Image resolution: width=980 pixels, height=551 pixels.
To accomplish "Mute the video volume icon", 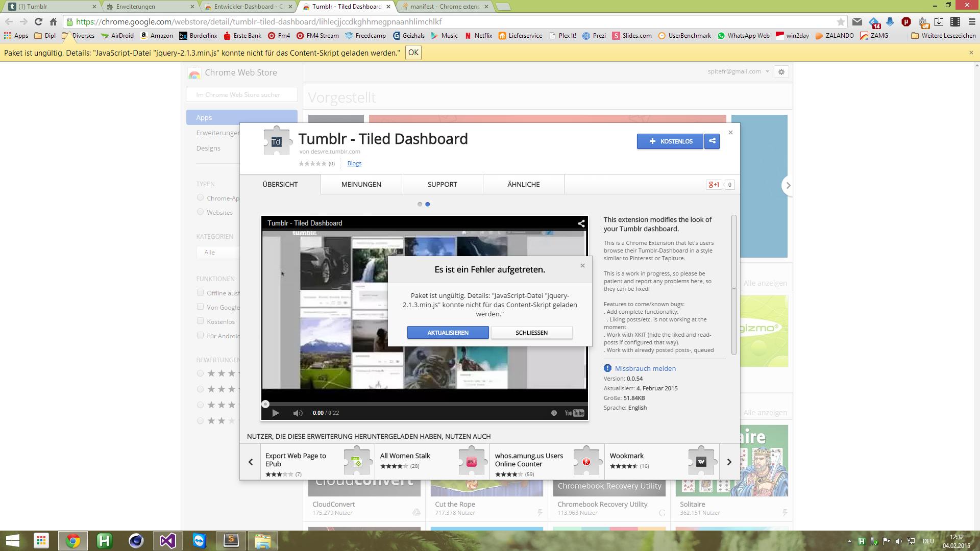I will click(x=298, y=413).
